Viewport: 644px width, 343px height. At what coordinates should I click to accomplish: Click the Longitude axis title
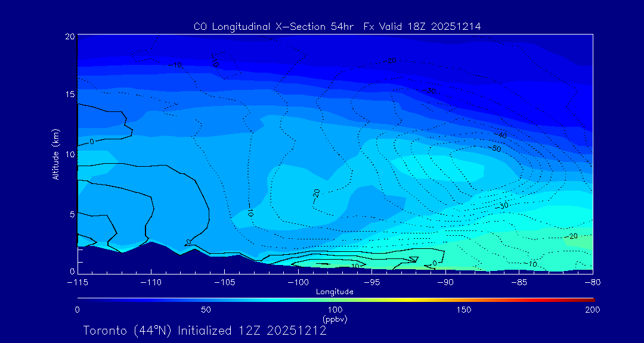pyautogui.click(x=335, y=292)
